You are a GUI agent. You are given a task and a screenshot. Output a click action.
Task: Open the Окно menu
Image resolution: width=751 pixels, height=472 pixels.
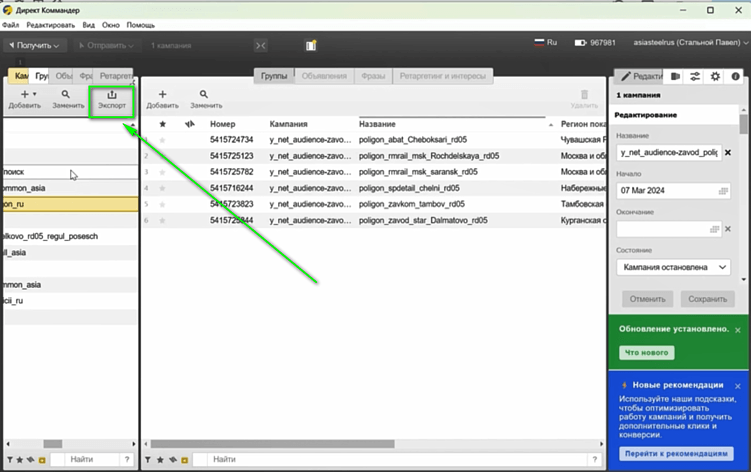(x=111, y=25)
